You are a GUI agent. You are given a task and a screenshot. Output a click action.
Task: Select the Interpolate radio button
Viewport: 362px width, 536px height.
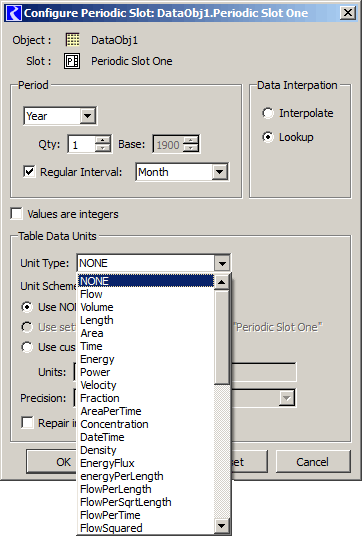point(268,113)
